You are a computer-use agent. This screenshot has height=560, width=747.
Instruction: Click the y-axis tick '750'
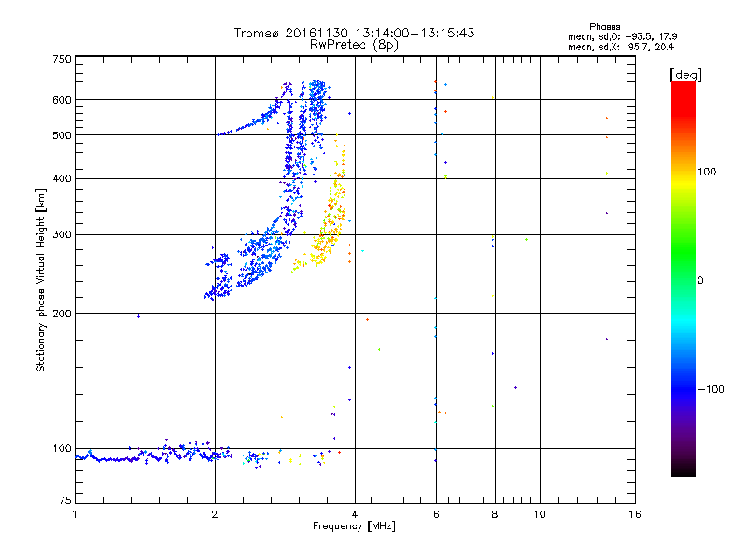(62, 59)
